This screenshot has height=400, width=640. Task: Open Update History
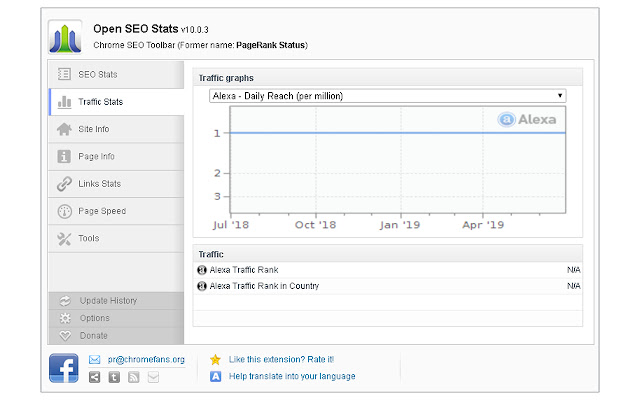pos(108,300)
